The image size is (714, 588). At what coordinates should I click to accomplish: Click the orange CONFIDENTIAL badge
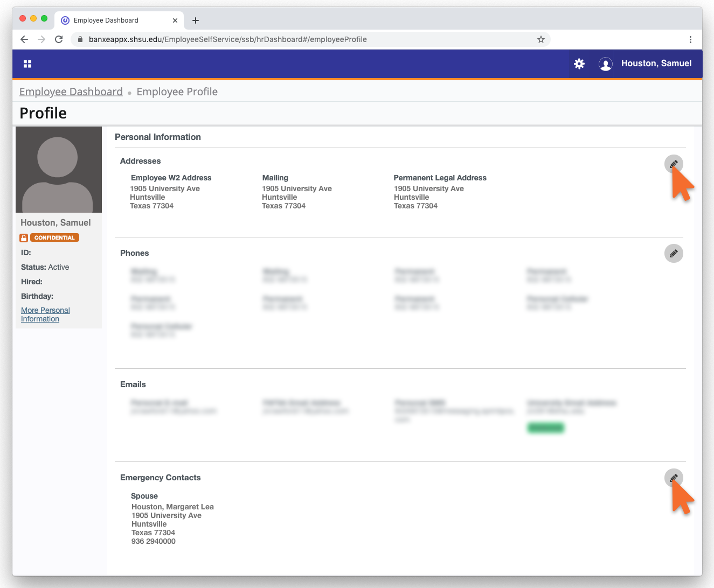[54, 237]
